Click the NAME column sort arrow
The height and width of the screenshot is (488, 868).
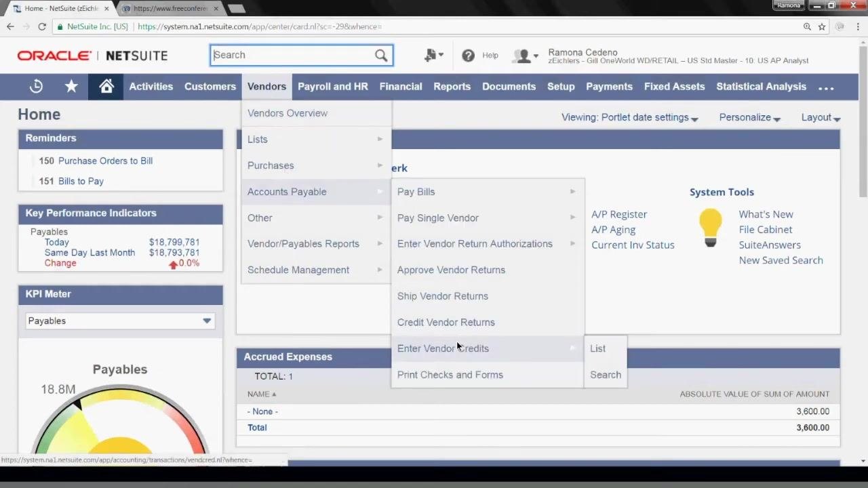274,394
